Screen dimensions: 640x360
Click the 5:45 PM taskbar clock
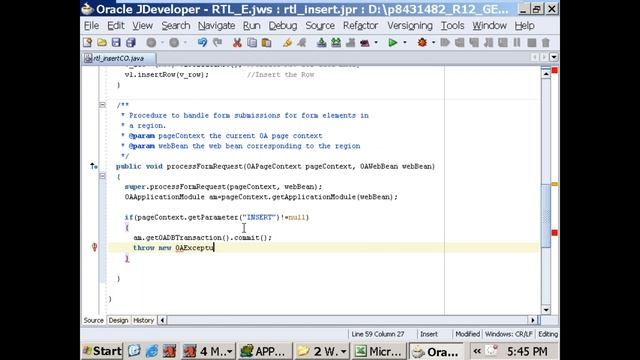point(527,351)
